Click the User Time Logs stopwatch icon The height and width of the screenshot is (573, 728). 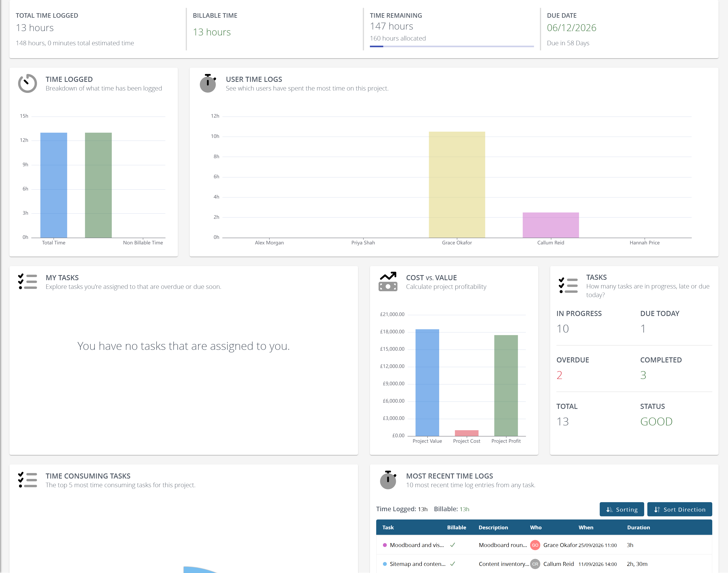[x=208, y=84]
